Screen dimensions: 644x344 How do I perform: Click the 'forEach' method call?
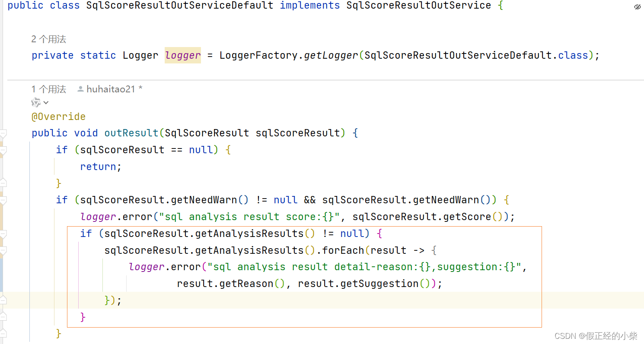[344, 250]
